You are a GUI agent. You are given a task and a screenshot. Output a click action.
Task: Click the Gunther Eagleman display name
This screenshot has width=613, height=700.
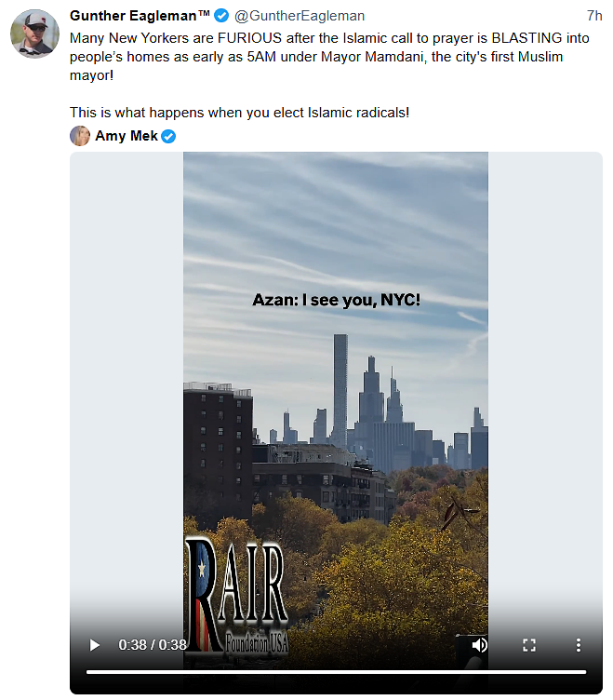(140, 16)
